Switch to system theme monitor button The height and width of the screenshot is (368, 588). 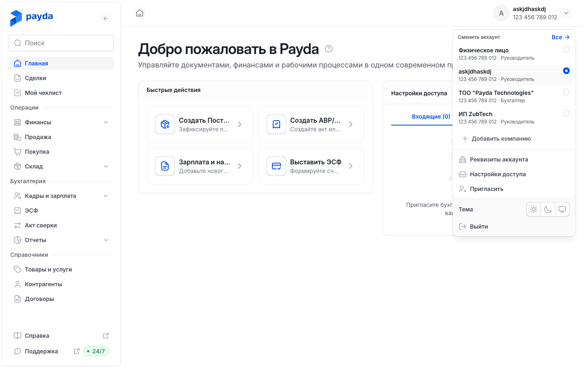click(562, 209)
